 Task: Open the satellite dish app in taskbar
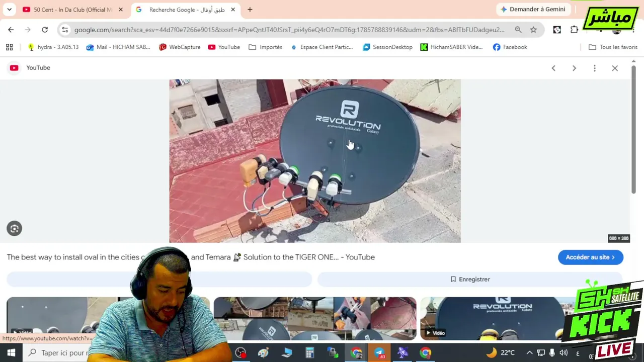coord(403,353)
